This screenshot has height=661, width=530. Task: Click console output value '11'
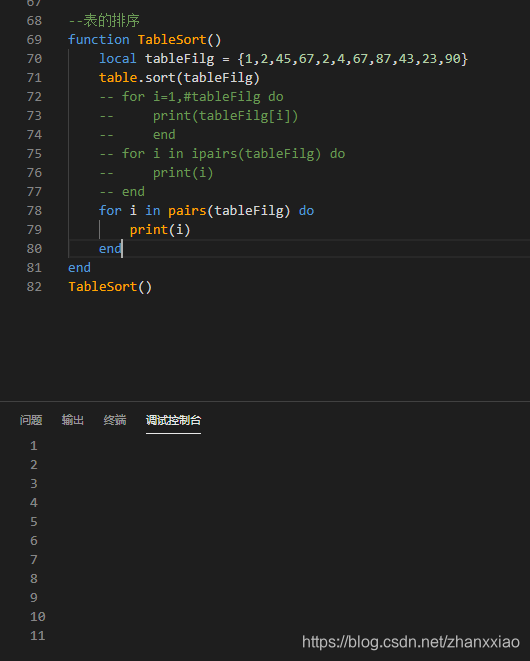click(x=38, y=636)
